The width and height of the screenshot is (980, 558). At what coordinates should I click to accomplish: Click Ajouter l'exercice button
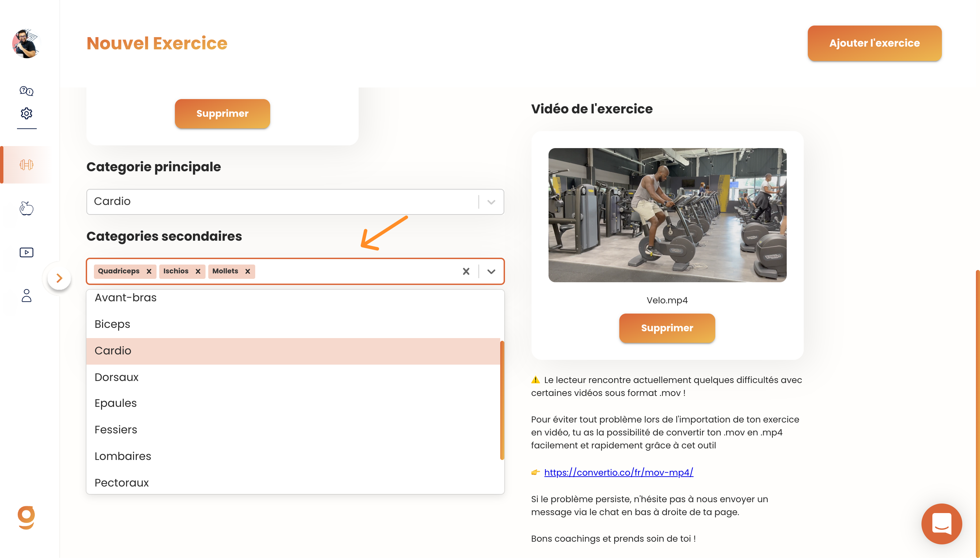pyautogui.click(x=874, y=43)
